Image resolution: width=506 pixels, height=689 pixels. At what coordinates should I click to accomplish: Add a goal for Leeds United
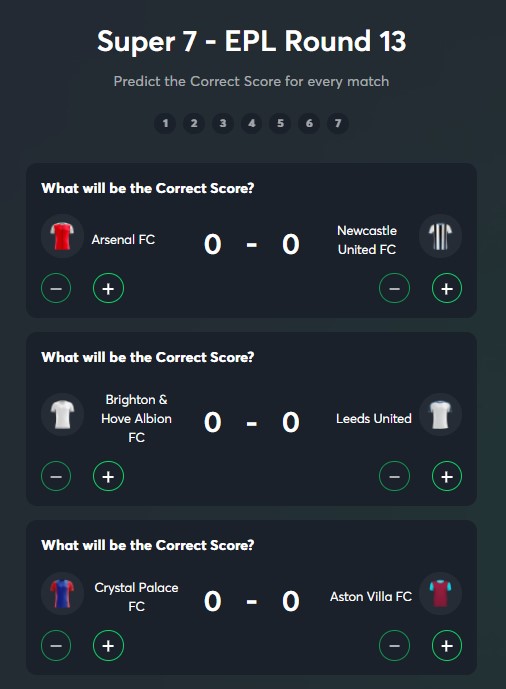coord(447,476)
